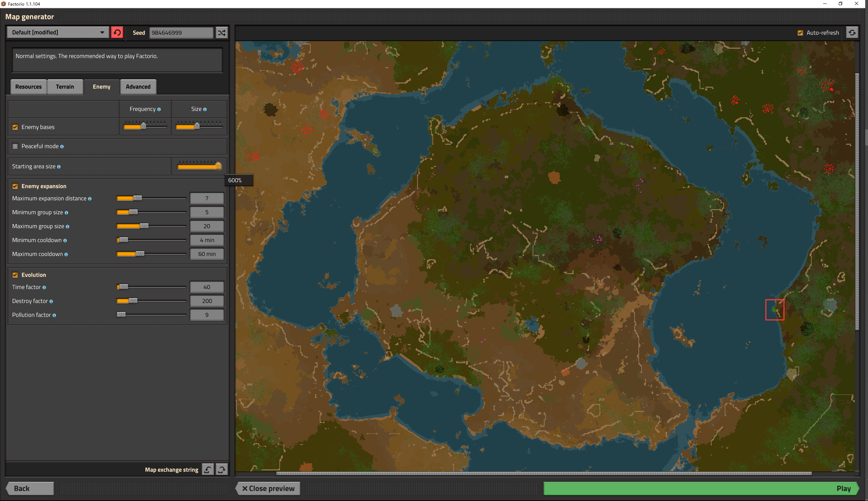868x501 pixels.
Task: Toggle Auto-refresh checkbox
Action: coord(800,33)
